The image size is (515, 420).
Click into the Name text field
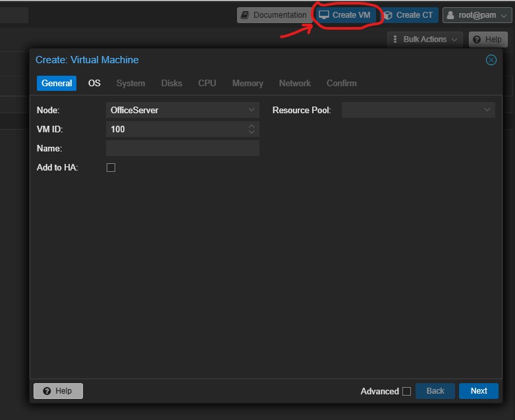pos(182,149)
